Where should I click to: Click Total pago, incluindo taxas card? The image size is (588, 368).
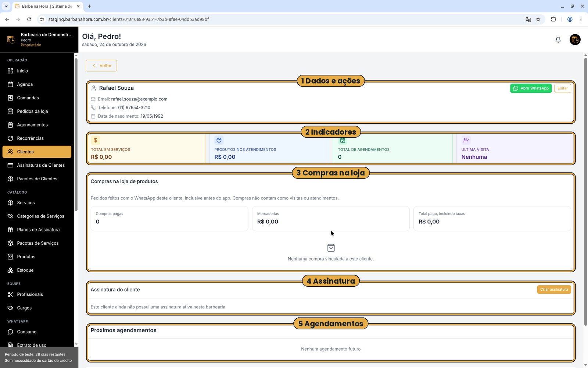pos(492,219)
